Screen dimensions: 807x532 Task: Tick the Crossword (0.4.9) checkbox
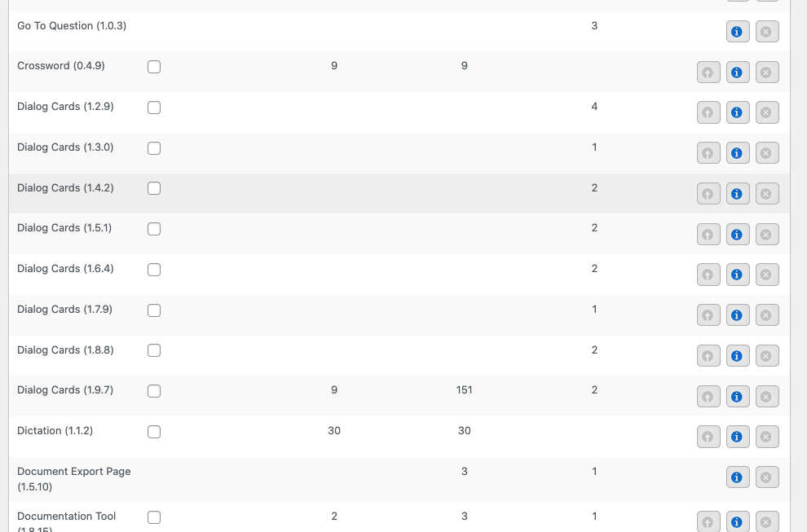coord(154,67)
